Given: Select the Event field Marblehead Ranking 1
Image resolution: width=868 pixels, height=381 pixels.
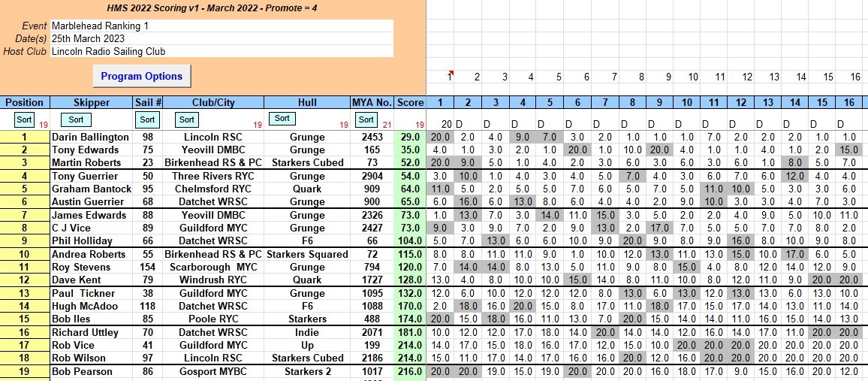Looking at the screenshot, I should pyautogui.click(x=222, y=26).
